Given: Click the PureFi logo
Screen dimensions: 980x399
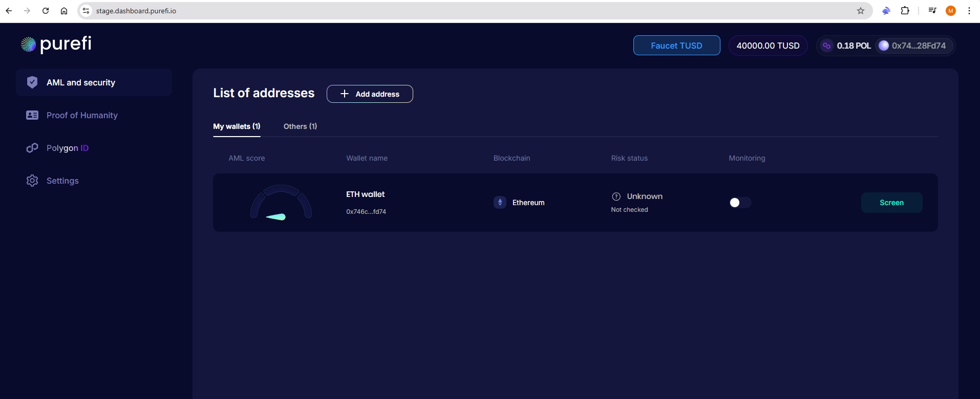Looking at the screenshot, I should (56, 45).
